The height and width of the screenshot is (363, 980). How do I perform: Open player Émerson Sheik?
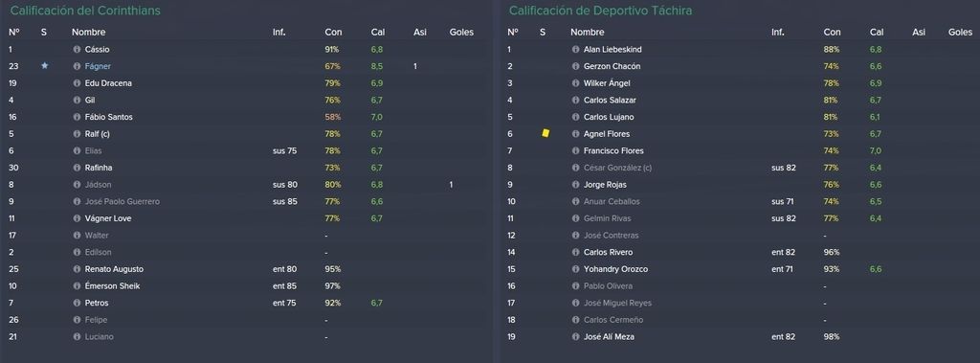[113, 286]
